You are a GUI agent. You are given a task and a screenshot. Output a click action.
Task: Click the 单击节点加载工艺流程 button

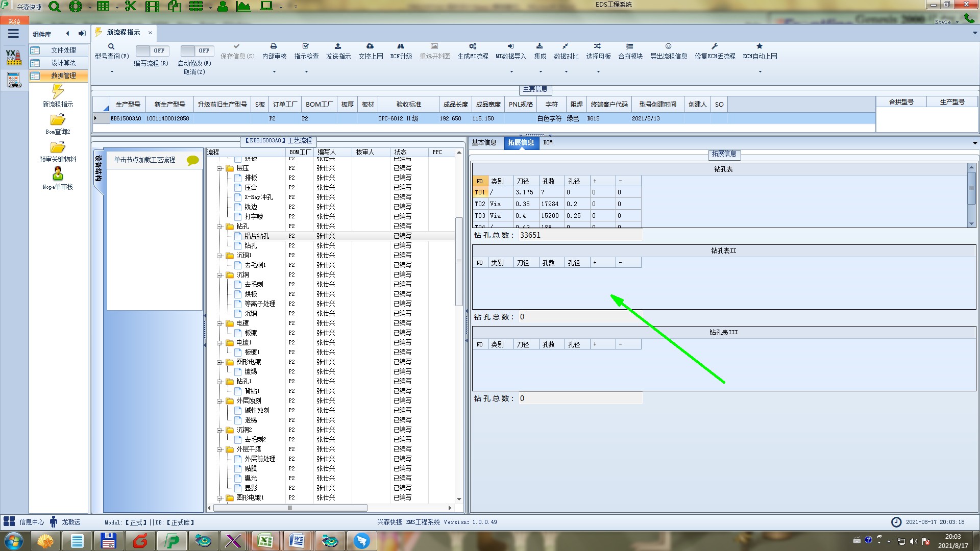pos(144,160)
